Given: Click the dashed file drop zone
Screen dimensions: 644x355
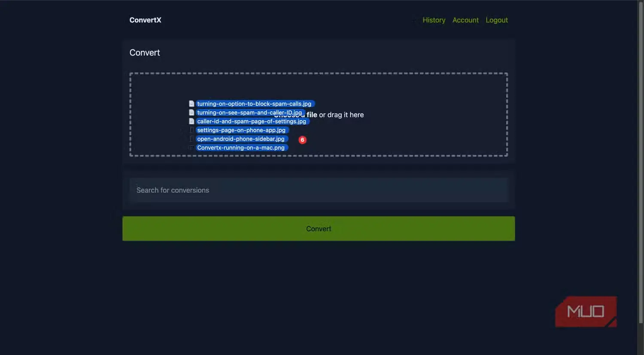Looking at the screenshot, I should (x=319, y=114).
